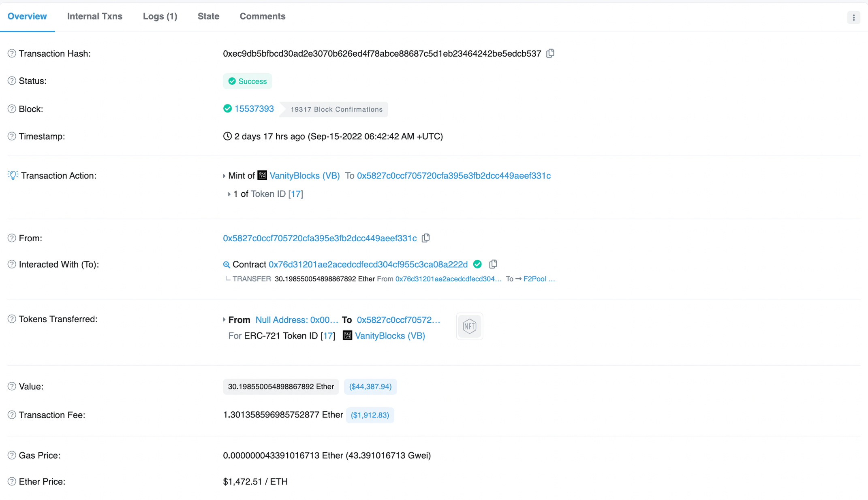This screenshot has width=868, height=500.
Task: Open the vertical three-dot options menu
Action: [x=853, y=17]
